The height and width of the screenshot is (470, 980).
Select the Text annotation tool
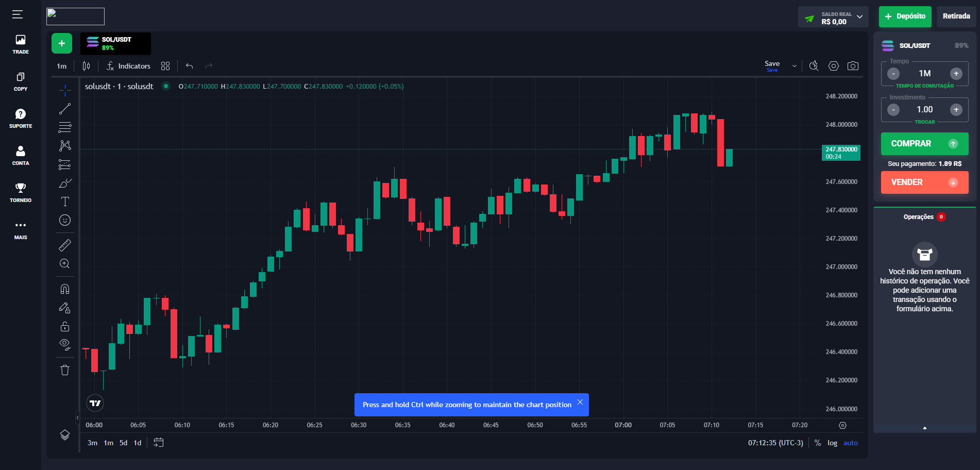[x=65, y=202]
